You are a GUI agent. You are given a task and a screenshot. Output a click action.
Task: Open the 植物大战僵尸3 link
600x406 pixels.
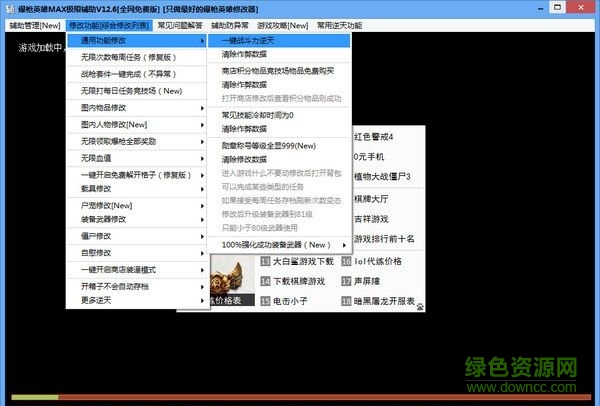[382, 177]
